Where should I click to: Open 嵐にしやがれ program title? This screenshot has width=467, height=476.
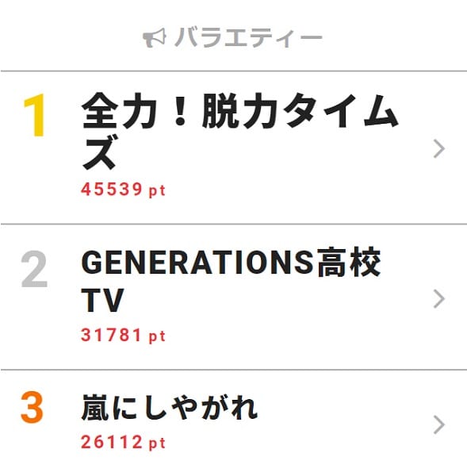click(x=170, y=407)
